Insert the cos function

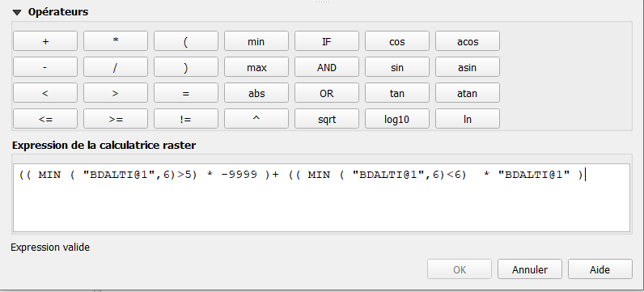(x=397, y=41)
